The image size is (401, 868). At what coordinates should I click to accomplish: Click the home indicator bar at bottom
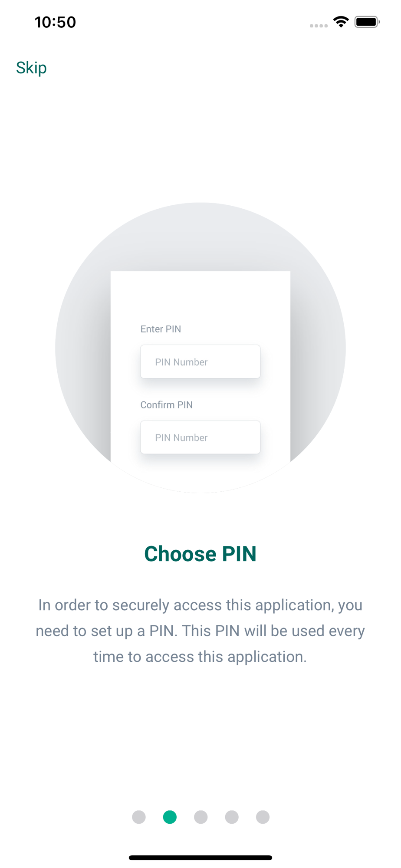pyautogui.click(x=200, y=858)
